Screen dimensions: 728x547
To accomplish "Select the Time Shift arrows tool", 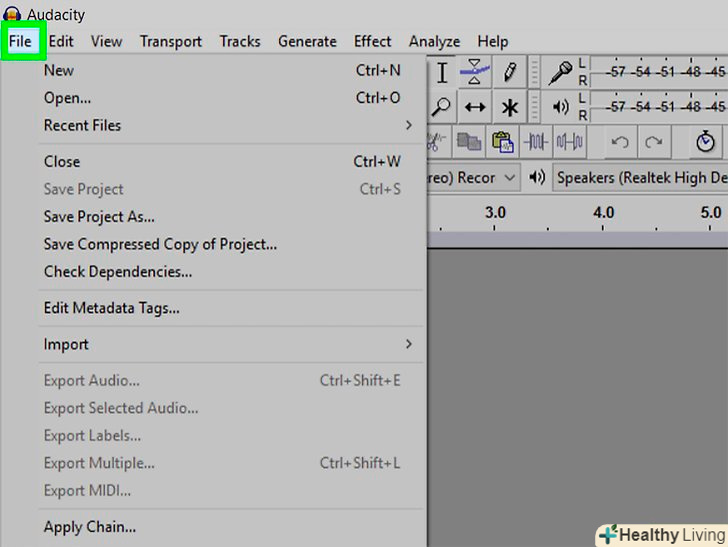I will pyautogui.click(x=474, y=107).
